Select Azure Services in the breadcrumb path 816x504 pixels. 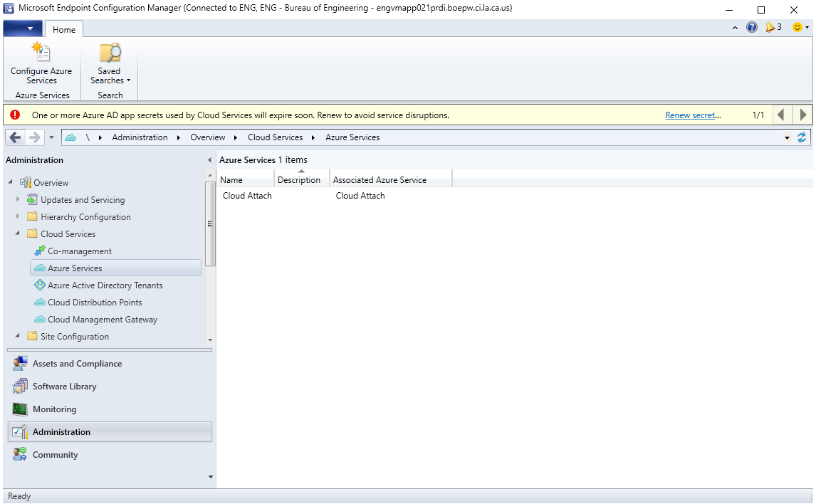[352, 137]
